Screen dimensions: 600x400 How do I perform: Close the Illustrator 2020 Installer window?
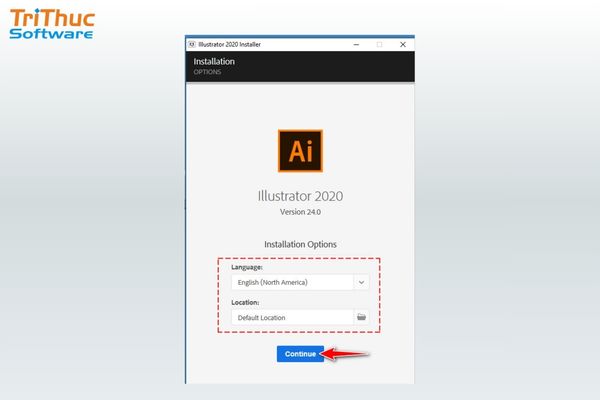click(x=403, y=44)
